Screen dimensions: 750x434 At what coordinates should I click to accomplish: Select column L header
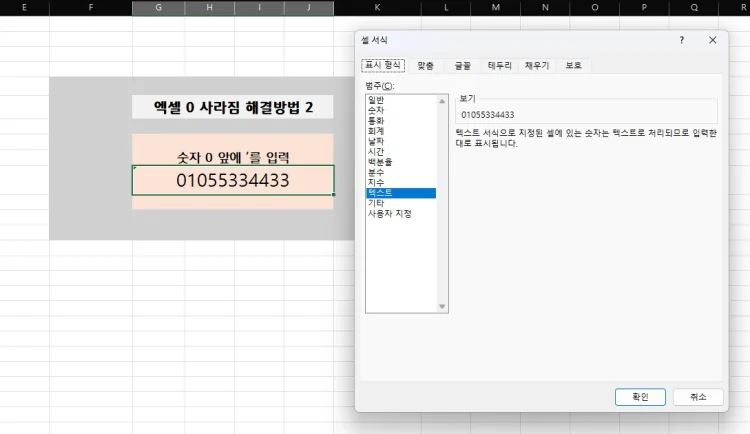(x=446, y=8)
